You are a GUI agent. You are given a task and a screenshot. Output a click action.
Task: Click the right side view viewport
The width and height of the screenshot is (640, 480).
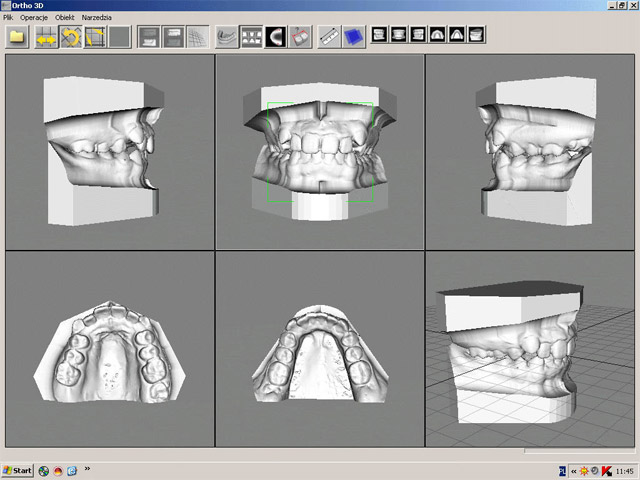(x=110, y=152)
